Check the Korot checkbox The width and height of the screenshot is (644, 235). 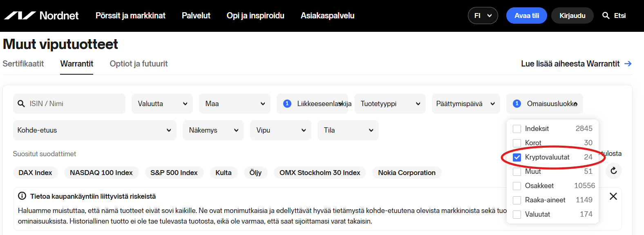pos(517,143)
